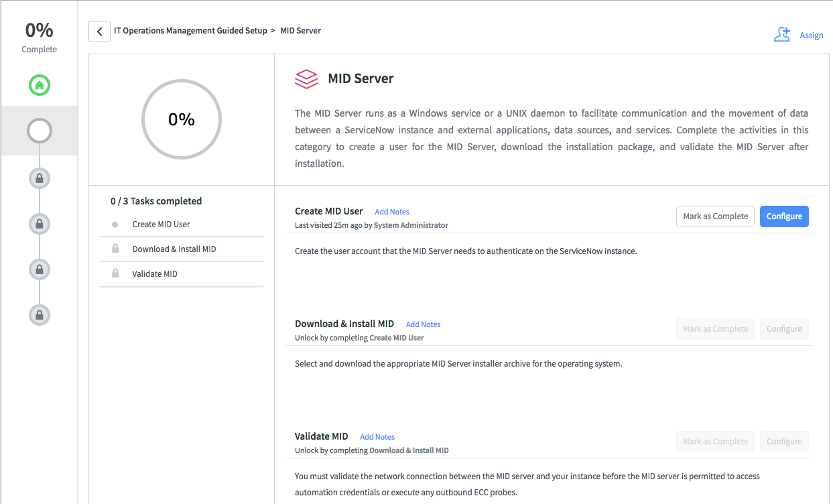Click lock icon beside Download & Install MID
The height and width of the screenshot is (504, 833).
click(x=115, y=249)
